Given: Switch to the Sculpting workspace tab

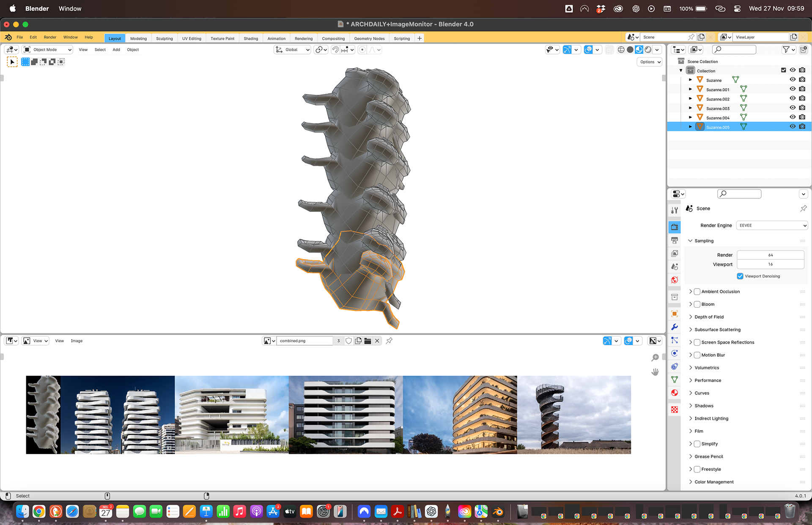Looking at the screenshot, I should (164, 38).
